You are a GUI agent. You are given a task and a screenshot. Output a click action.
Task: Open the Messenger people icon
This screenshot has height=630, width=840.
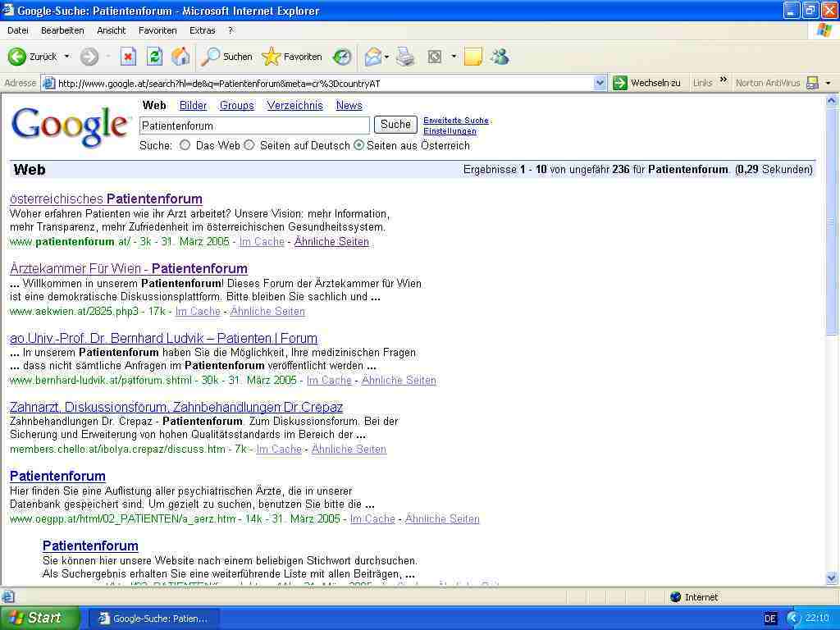[x=500, y=57]
